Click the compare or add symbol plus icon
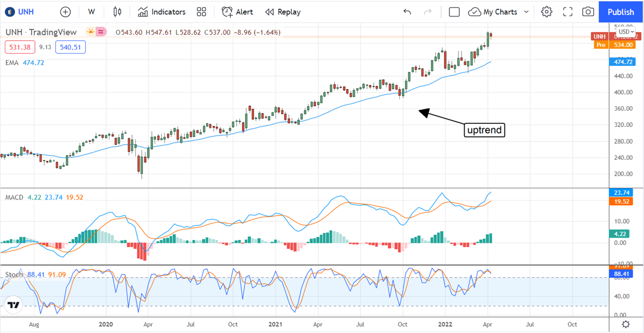Image resolution: width=644 pixels, height=333 pixels. pos(65,12)
